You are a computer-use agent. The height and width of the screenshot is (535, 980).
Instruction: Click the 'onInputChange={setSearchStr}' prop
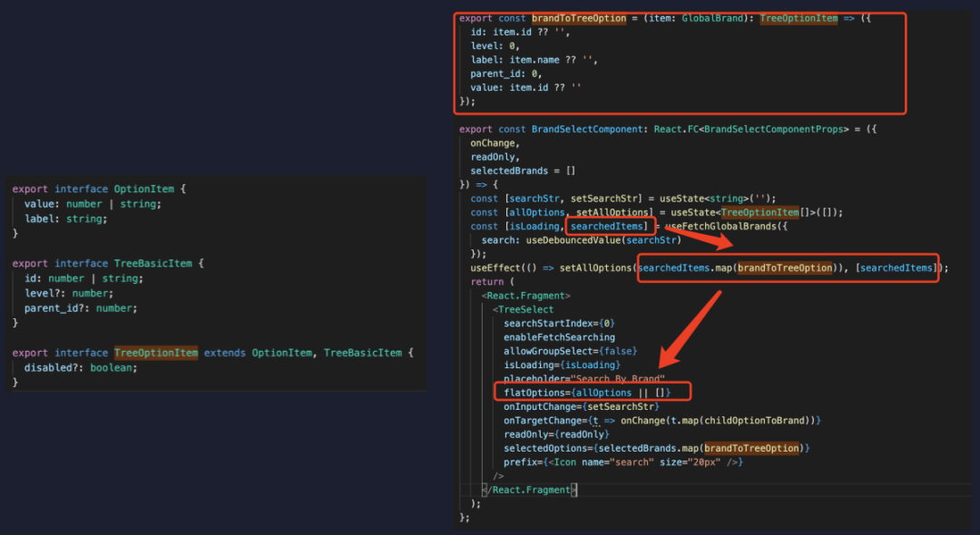point(582,406)
